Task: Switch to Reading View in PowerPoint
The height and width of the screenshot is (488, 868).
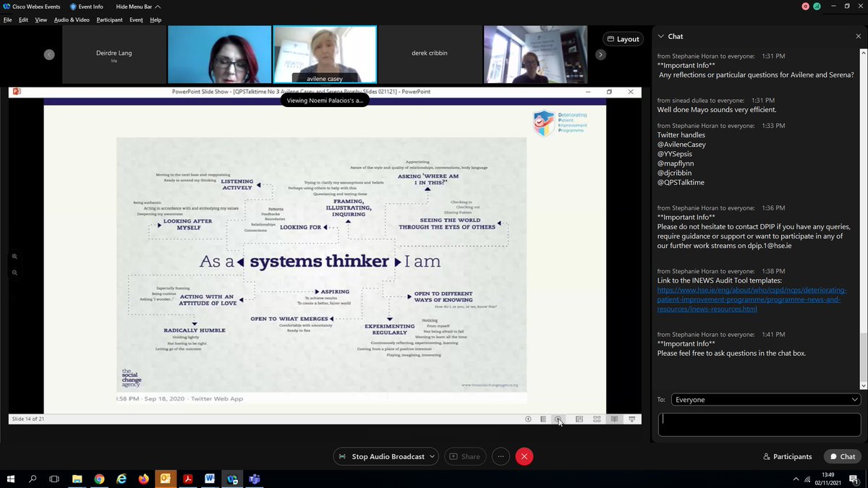Action: click(614, 419)
